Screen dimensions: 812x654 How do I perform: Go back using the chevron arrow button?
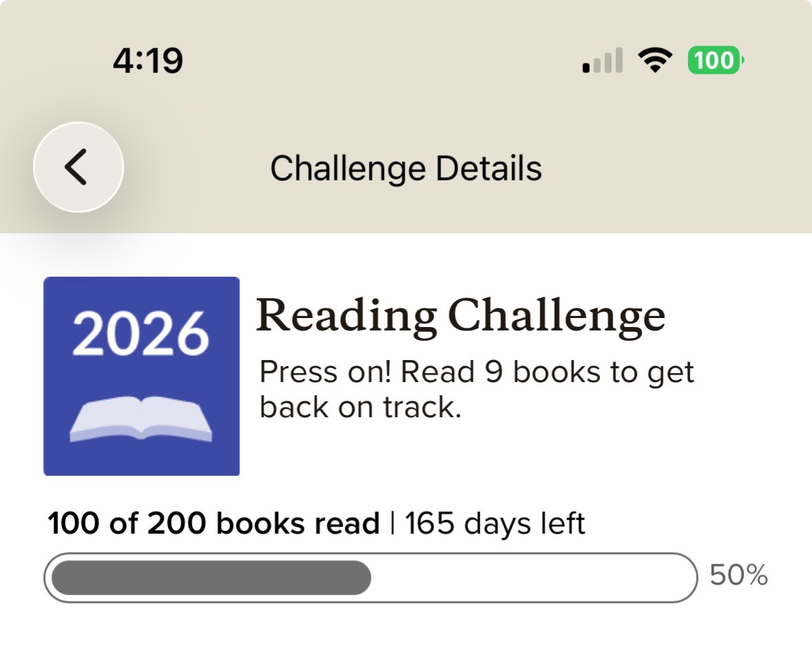78,167
